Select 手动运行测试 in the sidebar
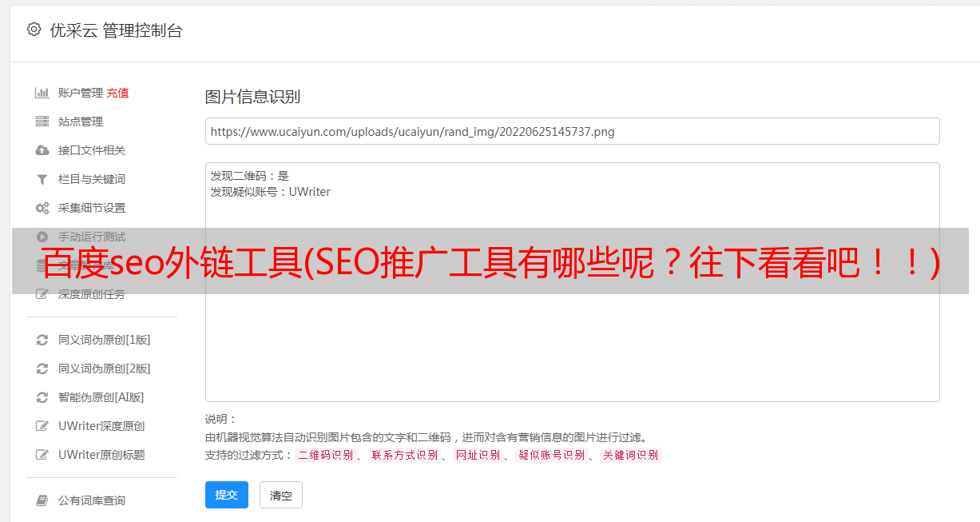This screenshot has width=980, height=522. click(x=92, y=237)
